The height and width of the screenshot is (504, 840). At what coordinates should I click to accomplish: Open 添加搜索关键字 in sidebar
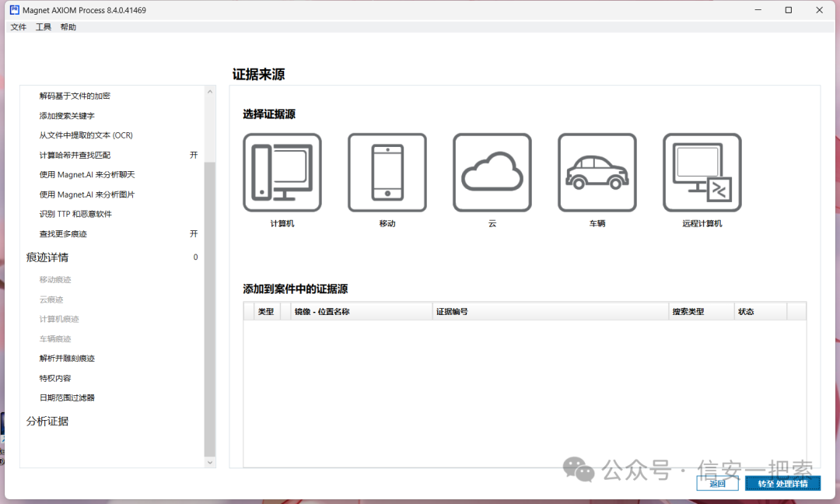(66, 116)
